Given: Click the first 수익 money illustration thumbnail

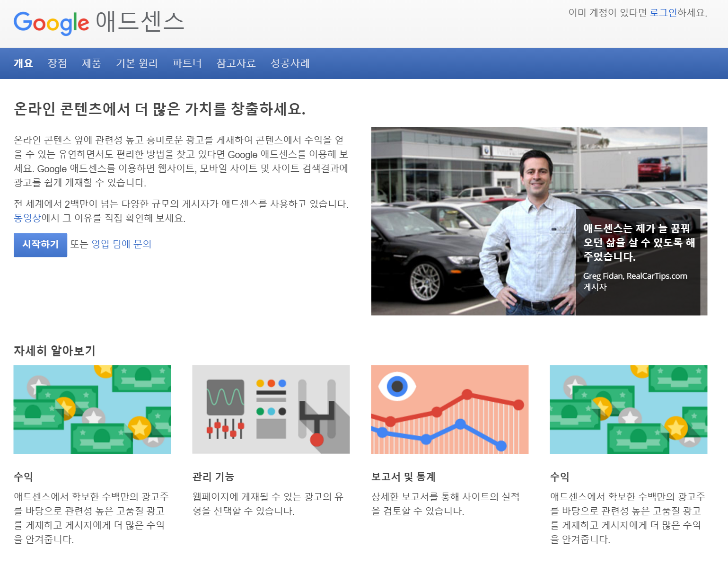Looking at the screenshot, I should tap(92, 409).
